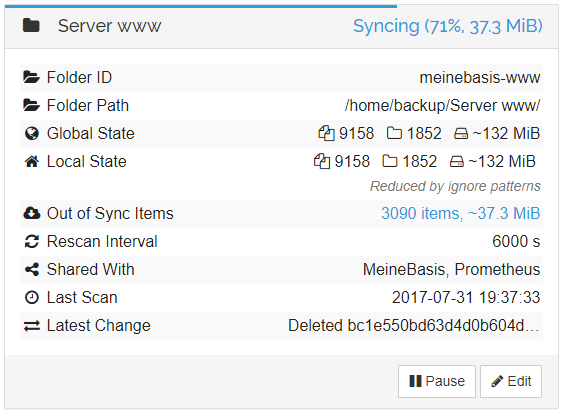The width and height of the screenshot is (561, 411).
Task: Collapse the Server www folder panel header
Action: 281,26
